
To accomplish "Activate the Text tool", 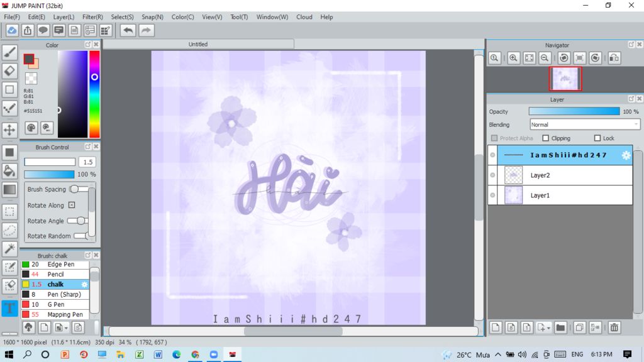I will [x=9, y=308].
